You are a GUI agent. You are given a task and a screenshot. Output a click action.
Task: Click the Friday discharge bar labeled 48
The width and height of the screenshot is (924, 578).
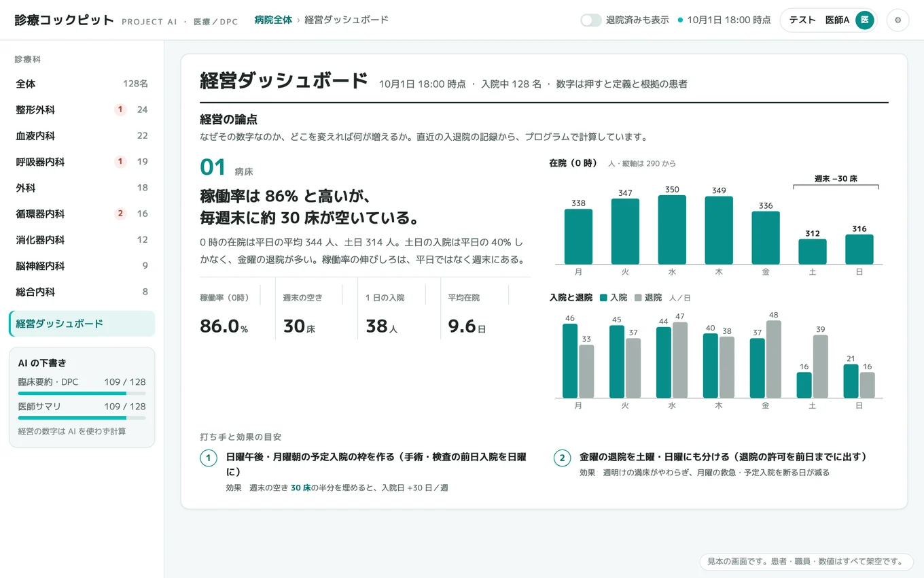[x=774, y=359]
